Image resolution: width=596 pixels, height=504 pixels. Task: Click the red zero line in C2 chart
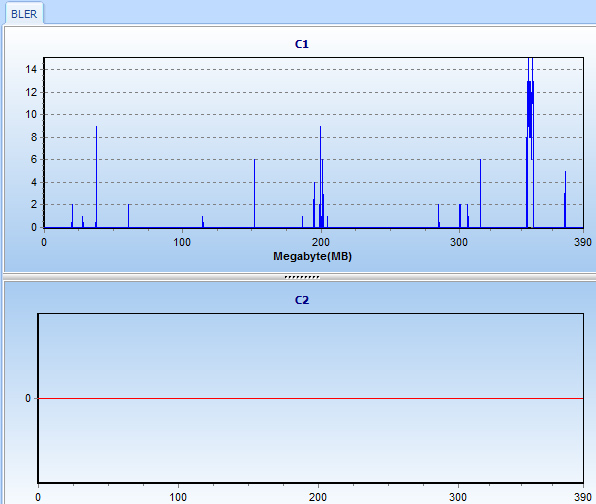311,398
